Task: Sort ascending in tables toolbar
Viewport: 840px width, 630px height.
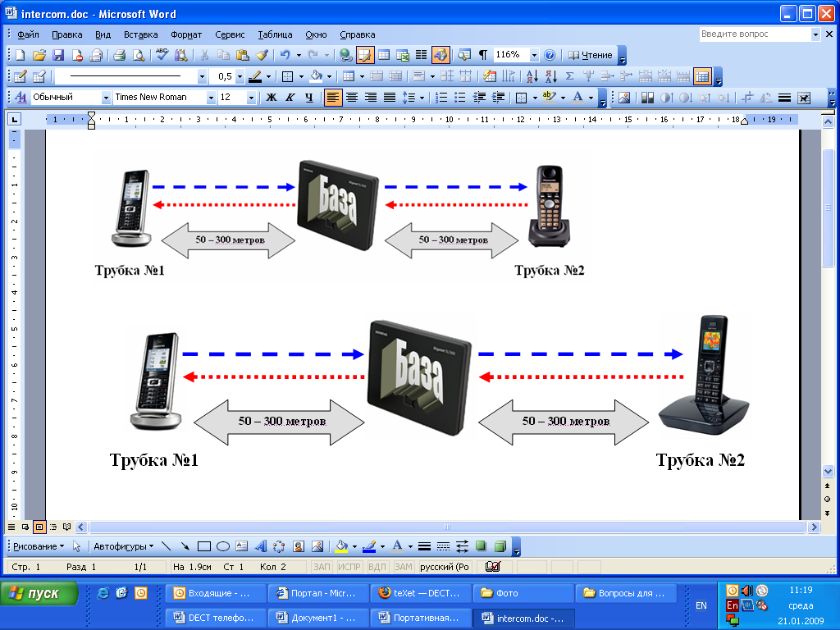Action: 532,76
